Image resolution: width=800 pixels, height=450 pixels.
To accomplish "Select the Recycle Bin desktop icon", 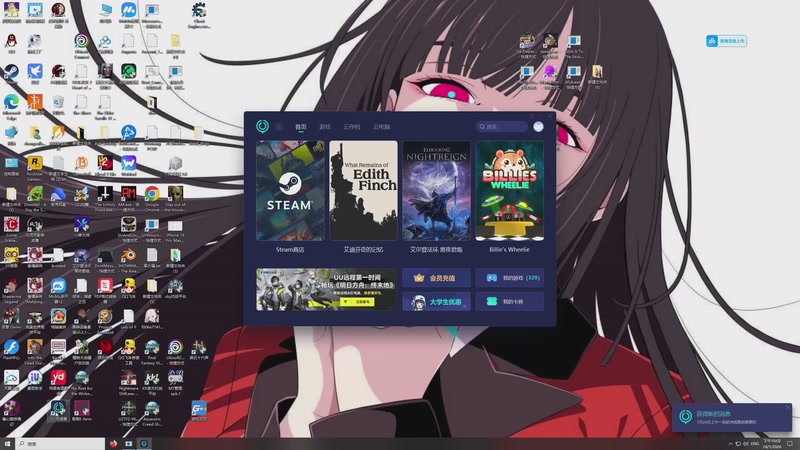I will [58, 105].
